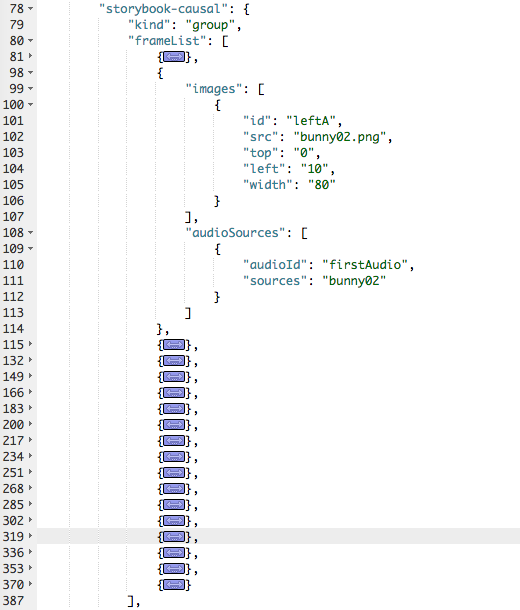This screenshot has width=520, height=610.
Task: Click the "audioSources" key text
Action: (235, 233)
